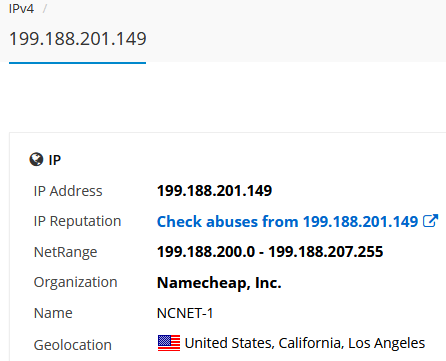Click the United States flag icon

[169, 343]
